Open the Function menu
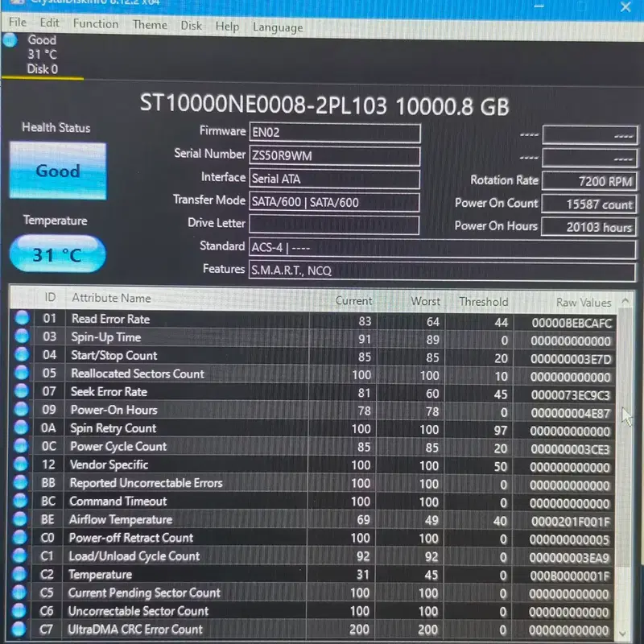This screenshot has height=644, width=644. (96, 24)
